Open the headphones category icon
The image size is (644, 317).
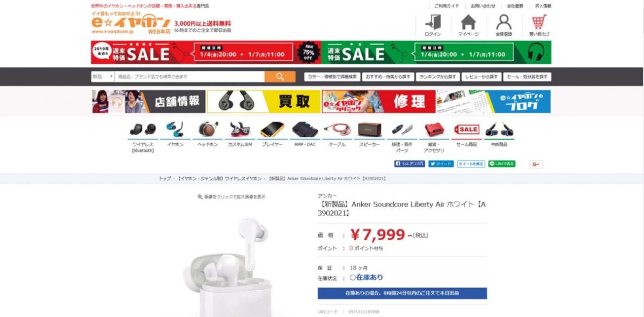[x=208, y=135]
